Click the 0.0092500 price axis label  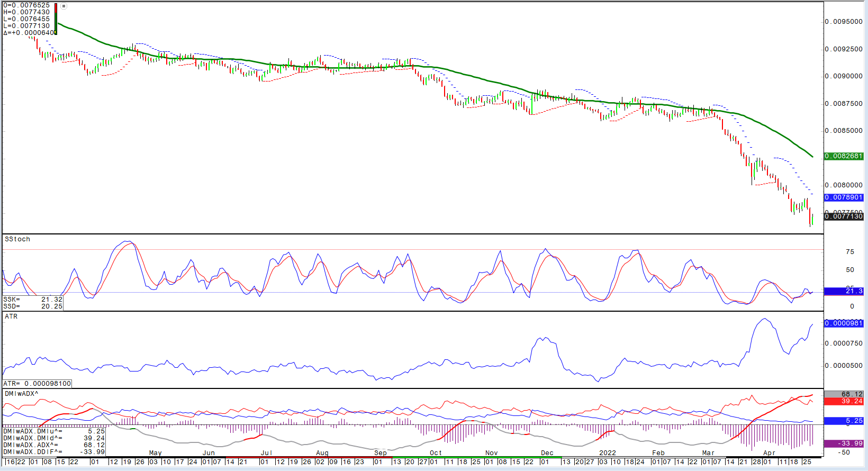pos(844,49)
